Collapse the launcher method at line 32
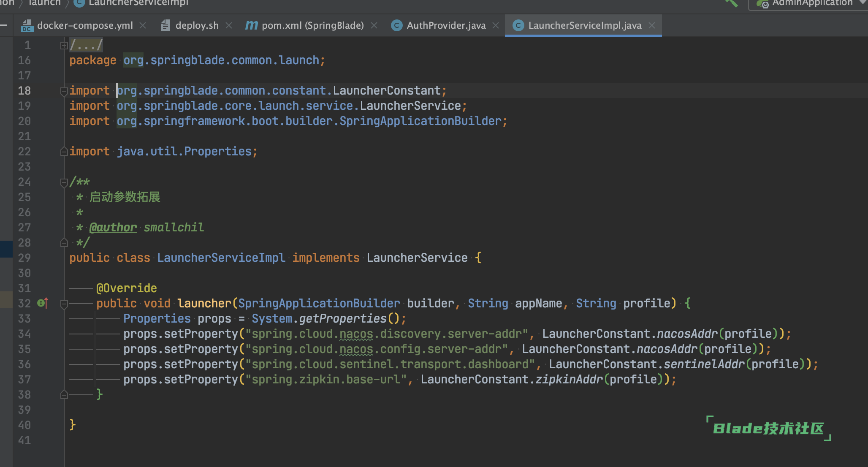 coord(64,304)
